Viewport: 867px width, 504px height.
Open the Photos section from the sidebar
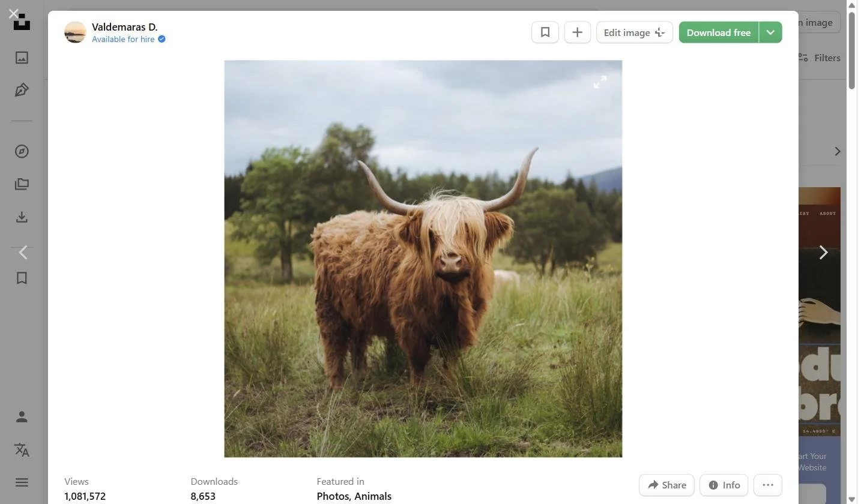(x=22, y=58)
